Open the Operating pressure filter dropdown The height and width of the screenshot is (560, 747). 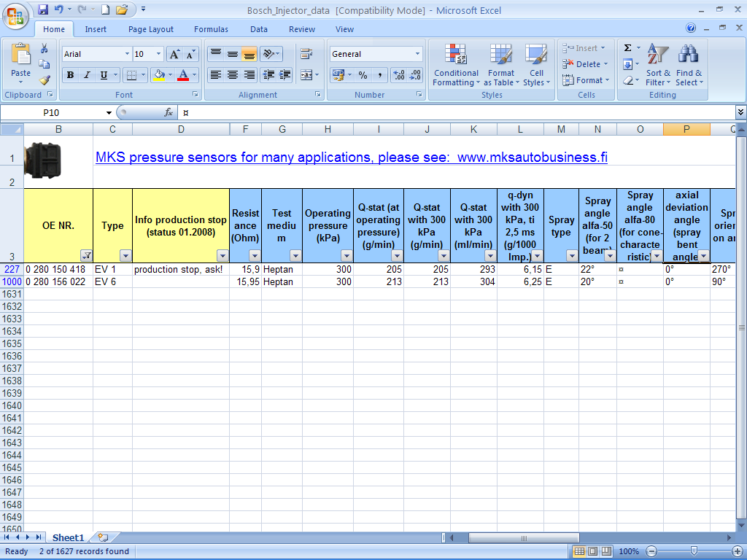[x=347, y=256]
